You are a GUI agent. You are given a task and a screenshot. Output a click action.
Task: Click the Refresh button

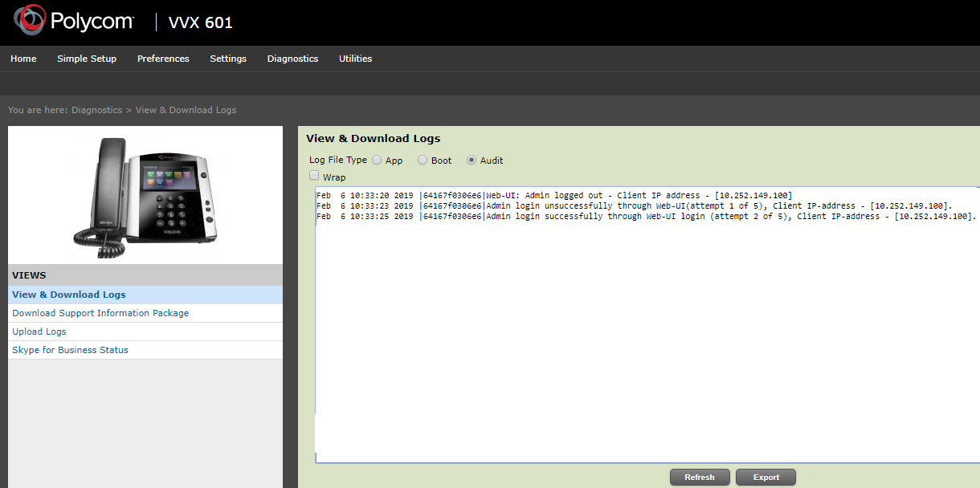tap(700, 476)
